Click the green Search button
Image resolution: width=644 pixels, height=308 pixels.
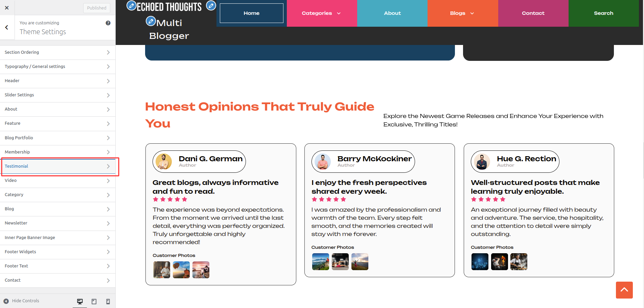tap(603, 13)
